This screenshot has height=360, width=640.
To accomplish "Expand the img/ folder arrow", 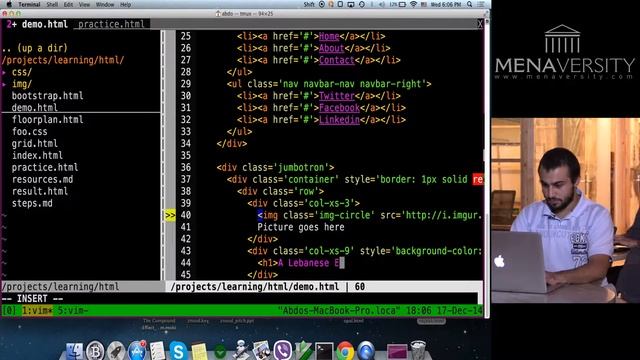I will coord(4,84).
